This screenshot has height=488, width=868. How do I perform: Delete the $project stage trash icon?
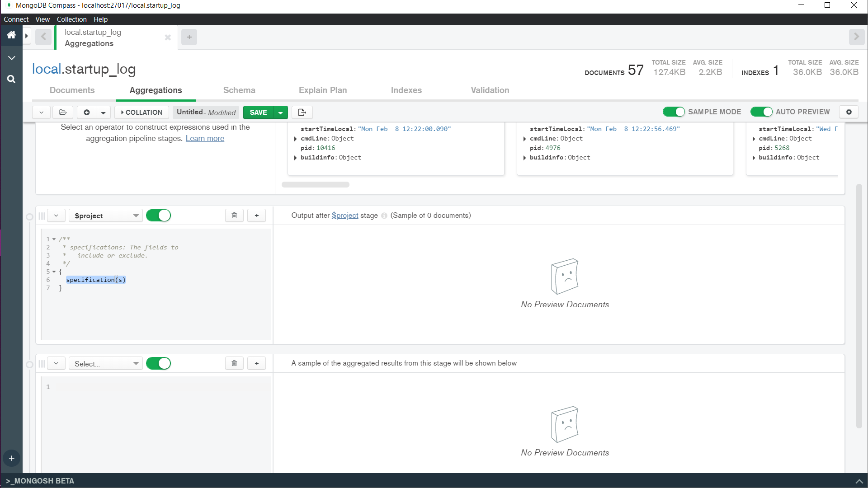click(234, 216)
